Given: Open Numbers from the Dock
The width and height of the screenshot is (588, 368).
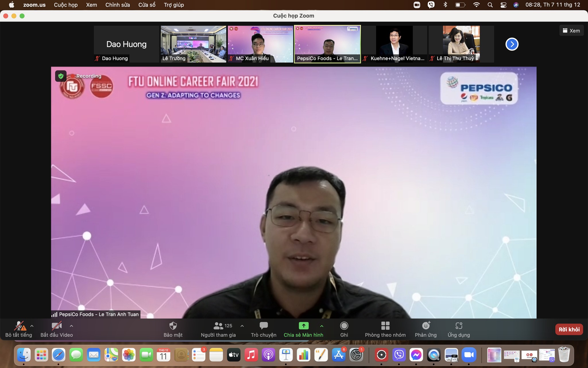Looking at the screenshot, I should 304,355.
